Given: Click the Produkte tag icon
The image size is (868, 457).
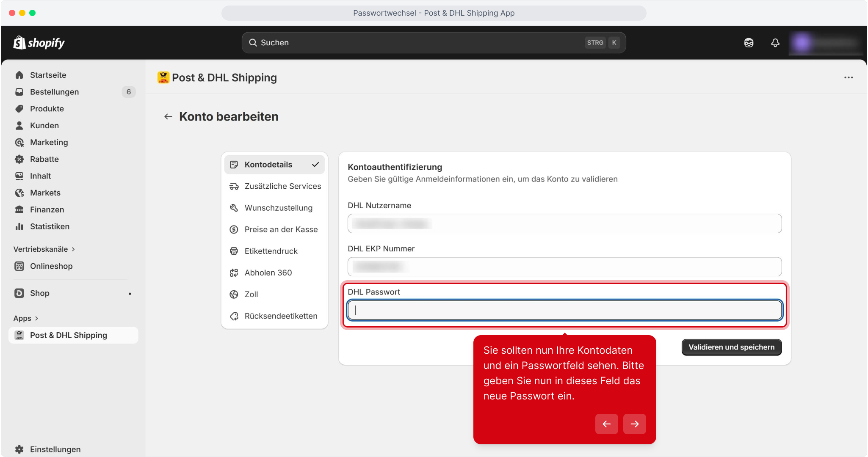Looking at the screenshot, I should click(19, 109).
